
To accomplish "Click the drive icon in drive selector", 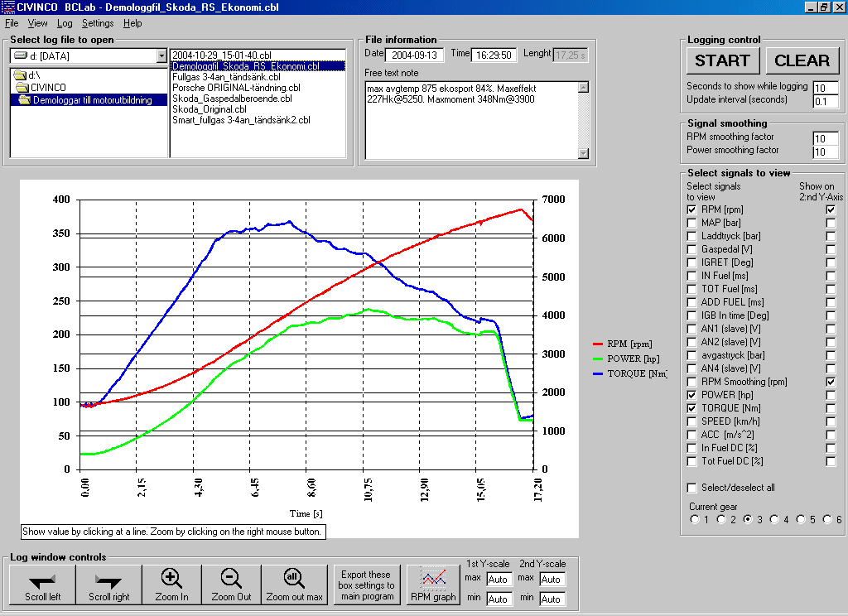I will [x=21, y=55].
